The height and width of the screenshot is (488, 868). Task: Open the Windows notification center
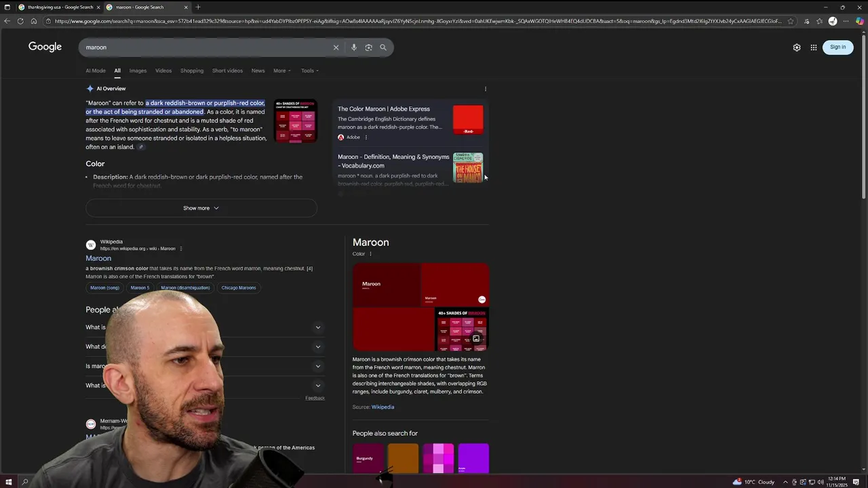(856, 482)
